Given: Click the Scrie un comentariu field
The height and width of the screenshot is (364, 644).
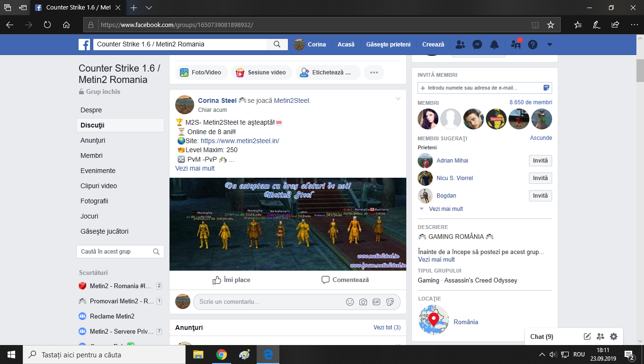Looking at the screenshot, I should [297, 302].
